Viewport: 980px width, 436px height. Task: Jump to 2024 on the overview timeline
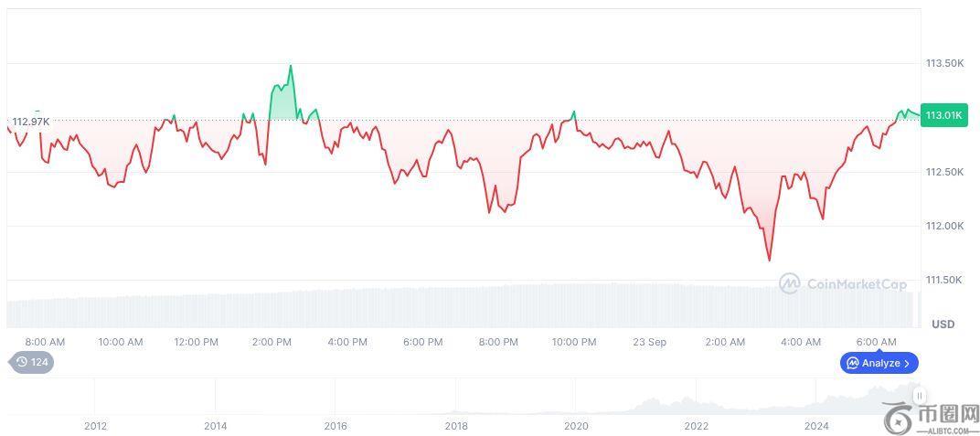[816, 425]
